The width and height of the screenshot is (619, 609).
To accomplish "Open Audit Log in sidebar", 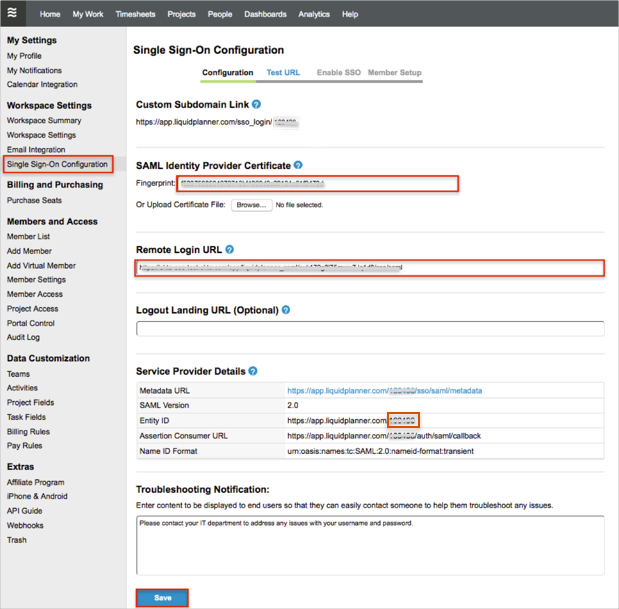I will click(x=23, y=338).
